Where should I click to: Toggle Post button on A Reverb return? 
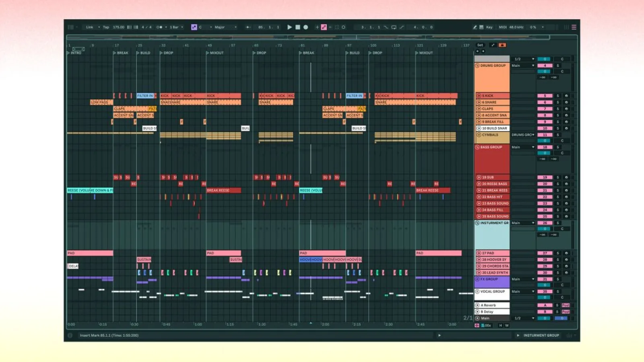pyautogui.click(x=566, y=305)
